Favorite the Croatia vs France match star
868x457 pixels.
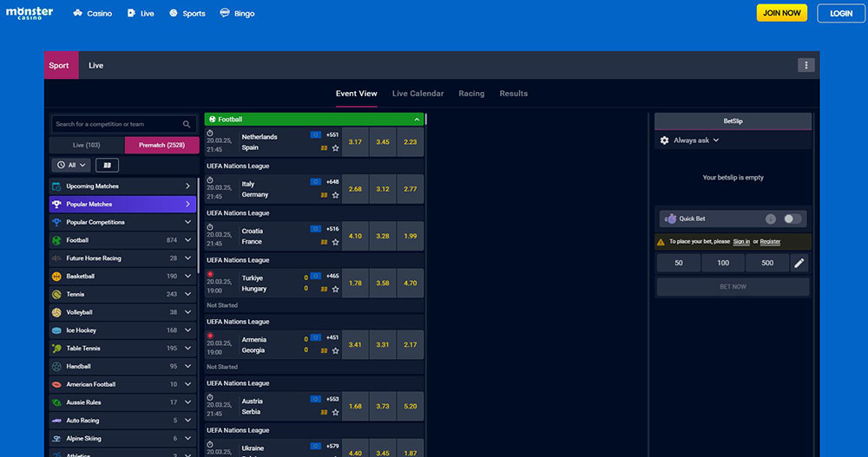[335, 242]
